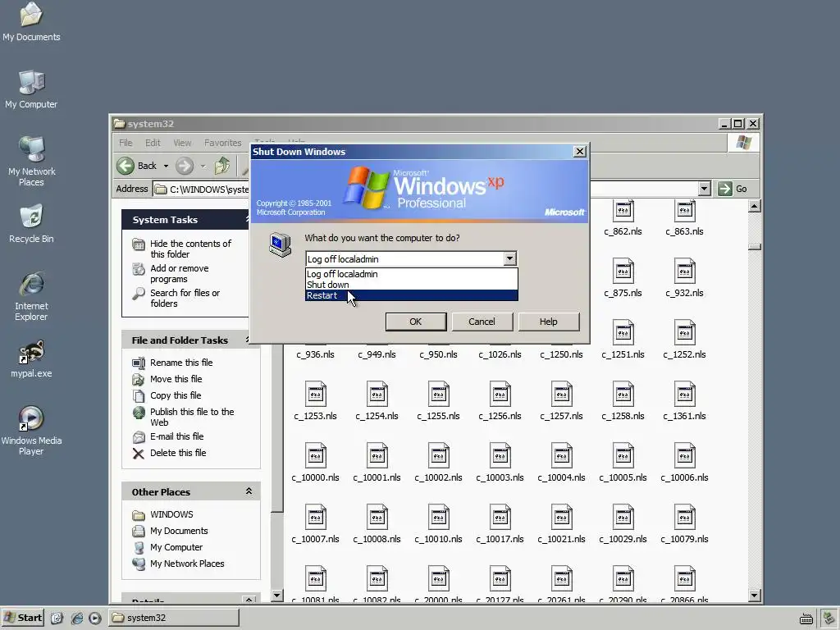This screenshot has height=630, width=840.
Task: Launch Internet Explorer from Quick Launch
Action: [76, 619]
